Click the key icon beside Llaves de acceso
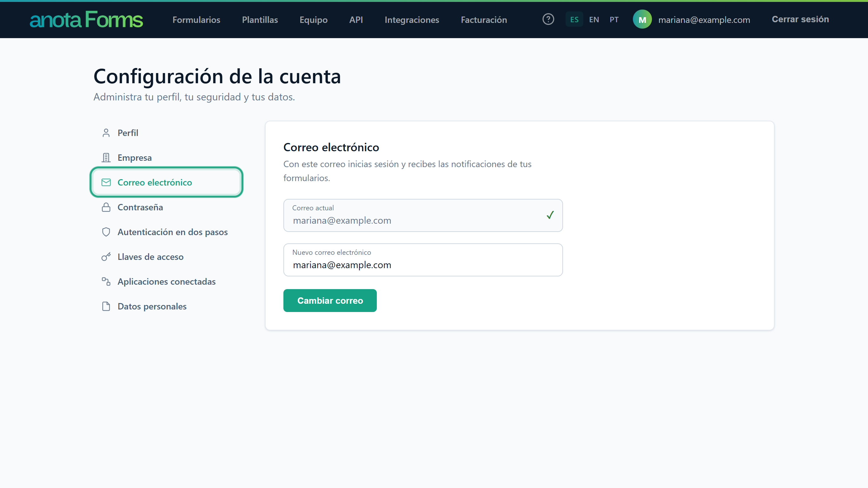The image size is (868, 488). point(106,256)
